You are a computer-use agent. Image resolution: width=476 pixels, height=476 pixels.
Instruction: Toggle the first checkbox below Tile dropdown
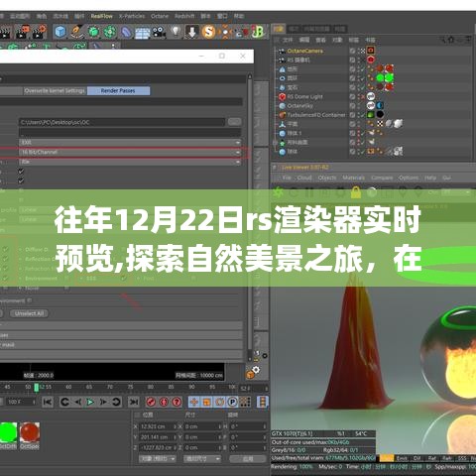tap(21, 172)
